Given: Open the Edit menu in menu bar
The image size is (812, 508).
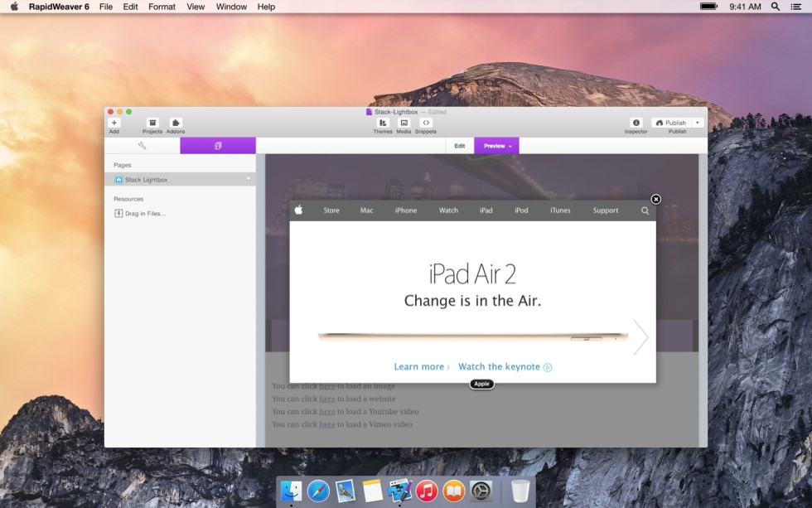Looking at the screenshot, I should 131,7.
